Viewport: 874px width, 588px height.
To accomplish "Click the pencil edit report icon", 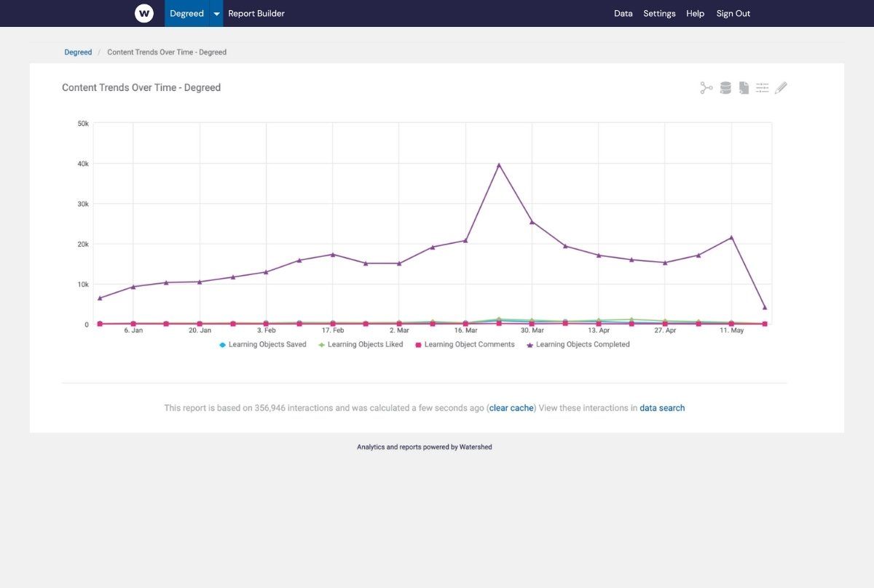I will [x=781, y=88].
